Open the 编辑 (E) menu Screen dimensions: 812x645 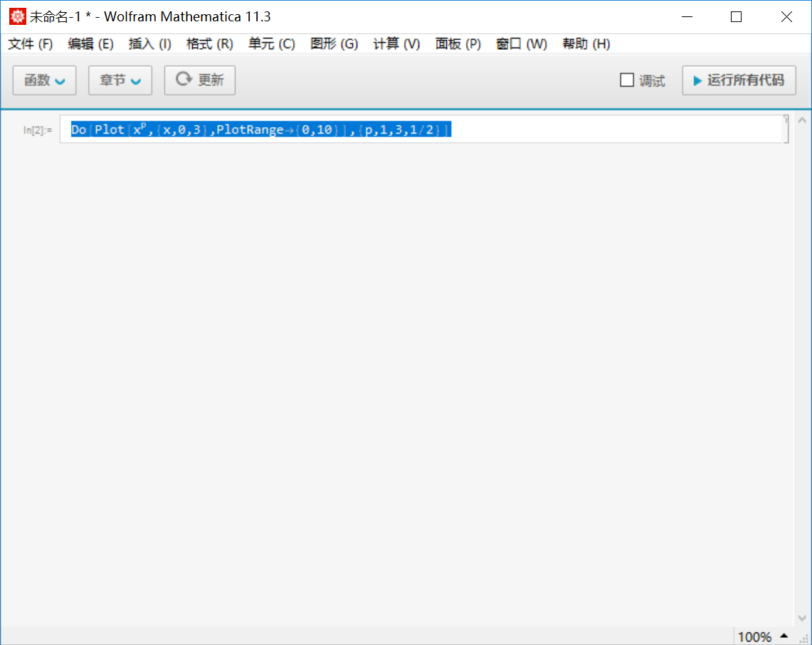pyautogui.click(x=90, y=44)
